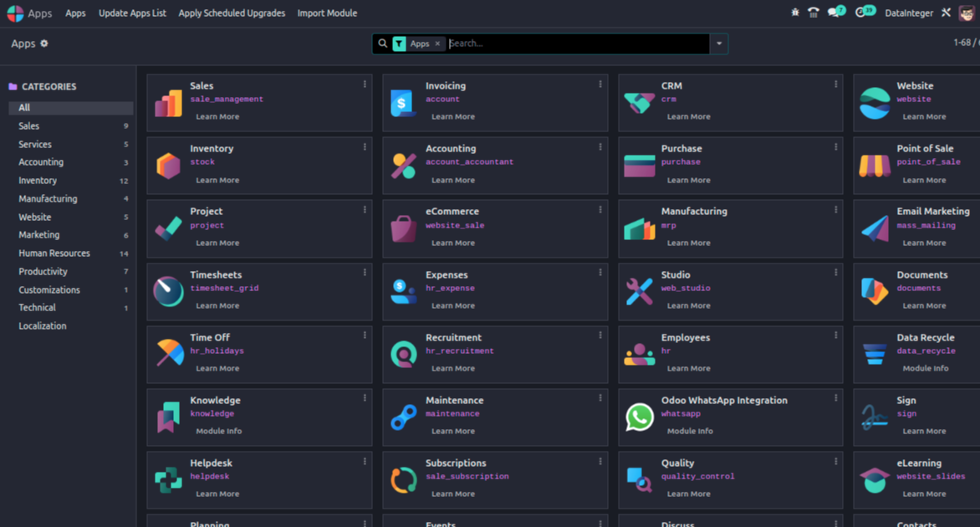Expand the search options dropdown arrow
The height and width of the screenshot is (527, 980).
click(719, 43)
